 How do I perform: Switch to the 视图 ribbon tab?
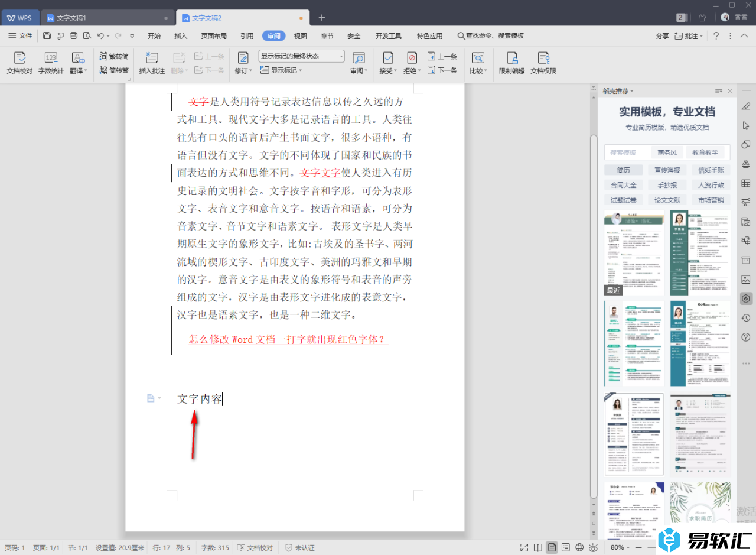tap(301, 36)
